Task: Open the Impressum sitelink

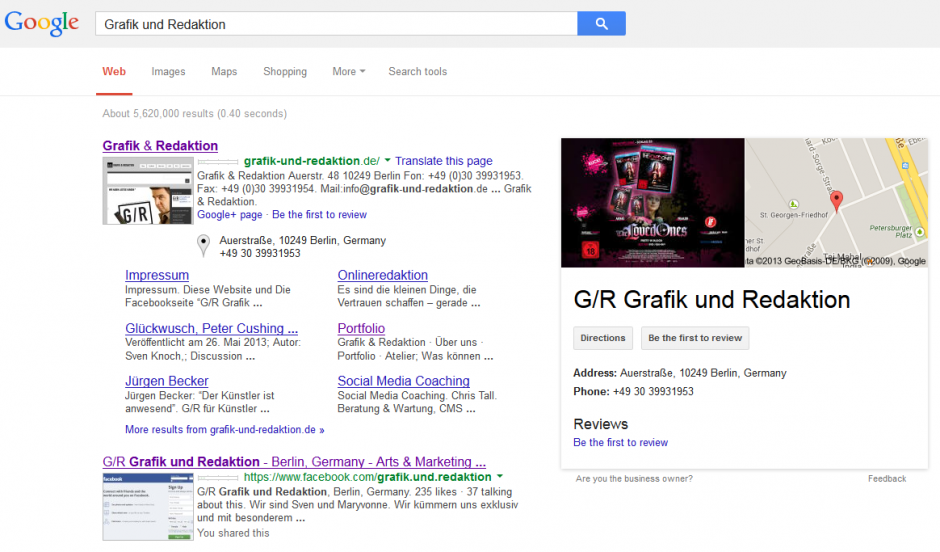Action: (157, 275)
